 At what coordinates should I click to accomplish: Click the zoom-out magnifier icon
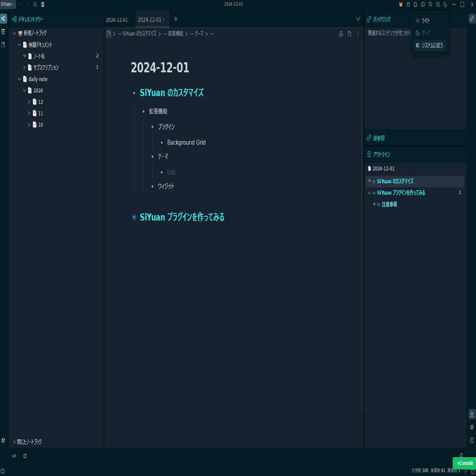(438, 4)
